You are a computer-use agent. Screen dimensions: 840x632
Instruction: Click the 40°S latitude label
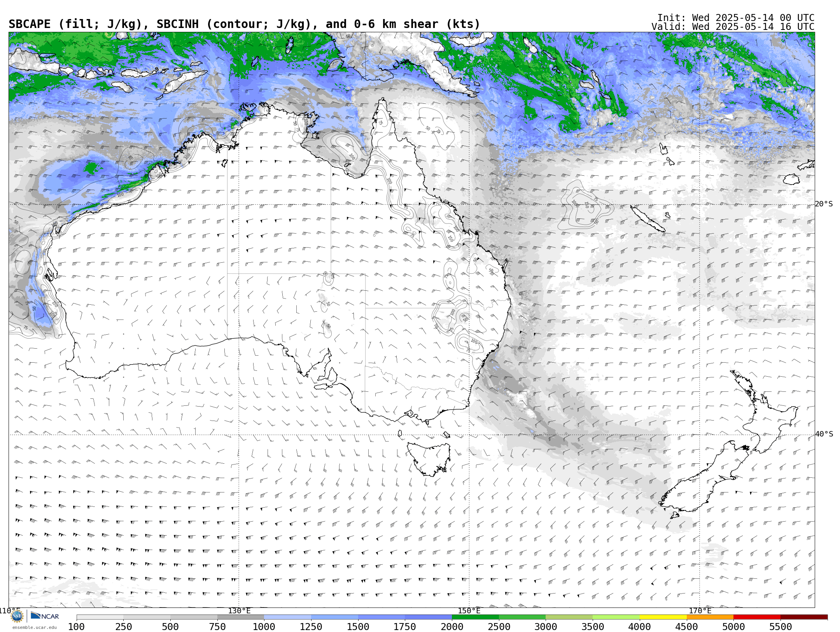tap(824, 434)
